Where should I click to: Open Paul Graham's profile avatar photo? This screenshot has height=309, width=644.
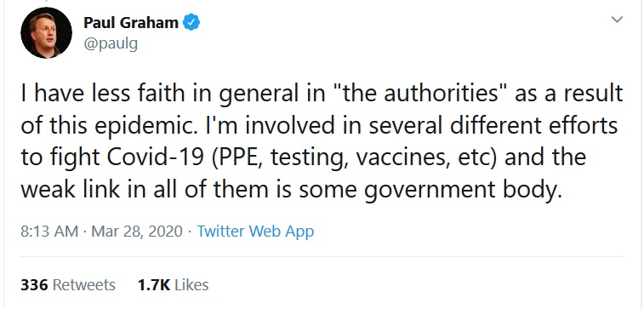click(x=46, y=33)
